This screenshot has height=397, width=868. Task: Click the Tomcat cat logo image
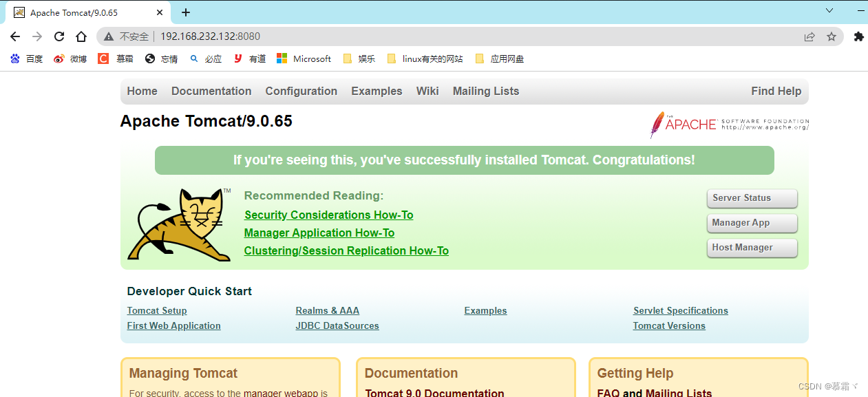pos(179,224)
